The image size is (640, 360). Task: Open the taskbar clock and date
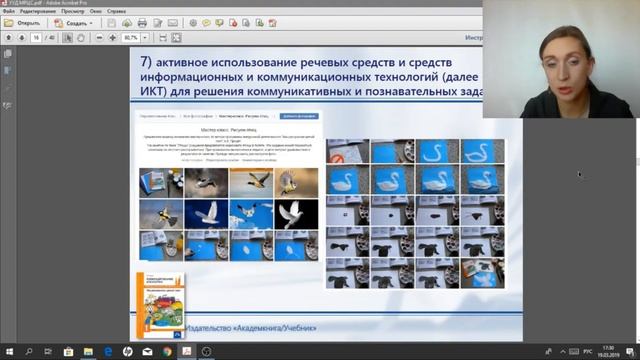[x=609, y=351]
